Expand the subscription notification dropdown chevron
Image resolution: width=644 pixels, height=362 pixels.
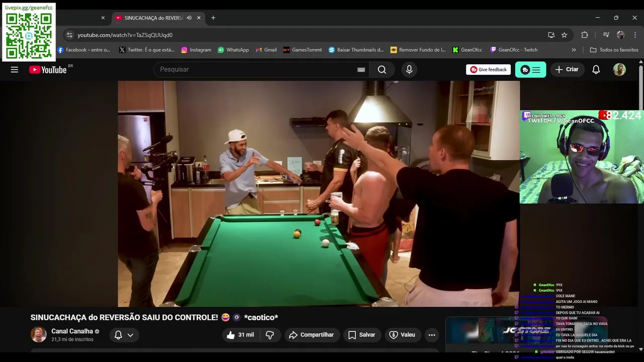pos(130,335)
